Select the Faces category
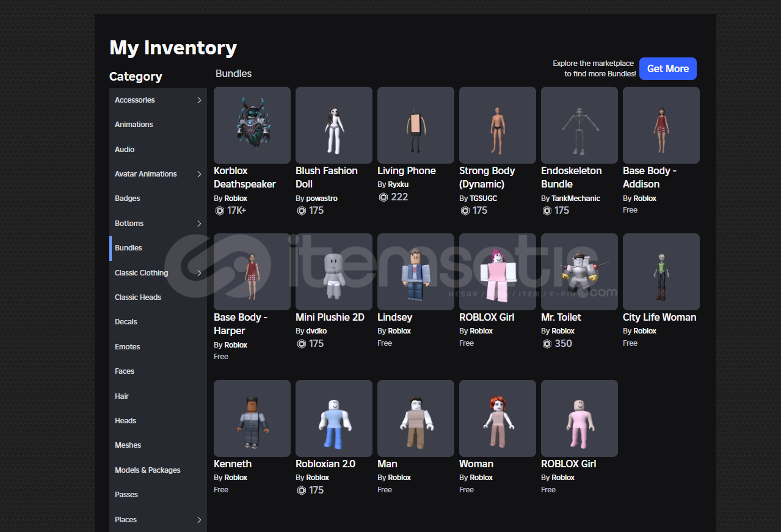Screen dimensions: 781x532 [x=158, y=371]
